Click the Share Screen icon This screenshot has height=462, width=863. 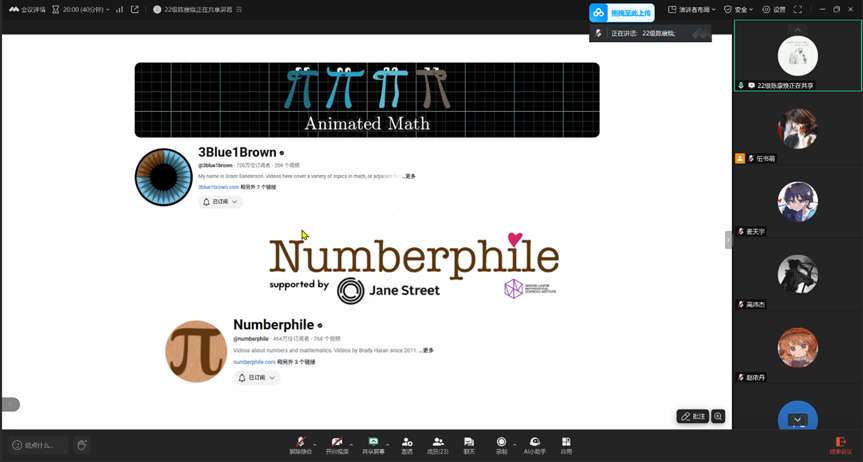[x=373, y=444]
